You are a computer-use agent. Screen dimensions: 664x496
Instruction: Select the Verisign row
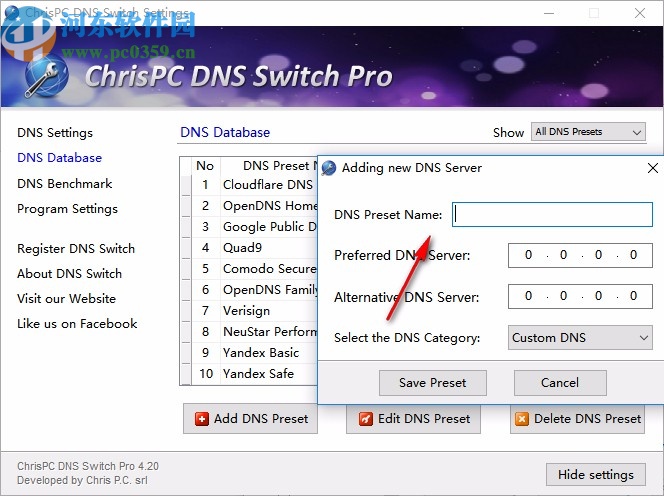coord(254,311)
